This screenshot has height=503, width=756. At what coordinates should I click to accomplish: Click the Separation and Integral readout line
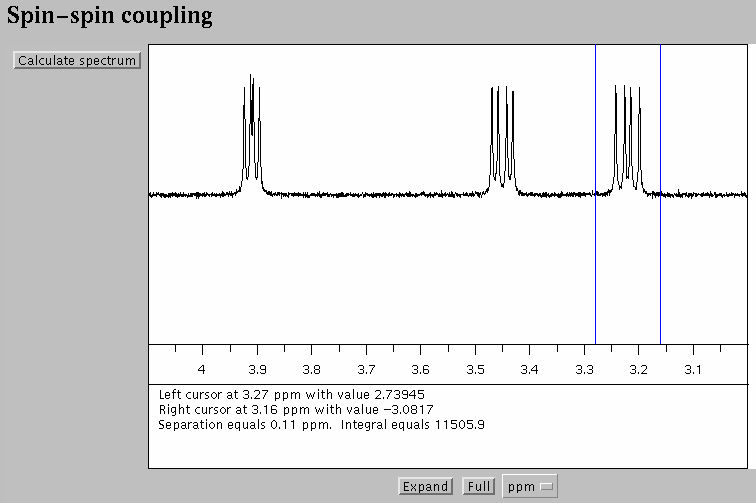tap(321, 425)
